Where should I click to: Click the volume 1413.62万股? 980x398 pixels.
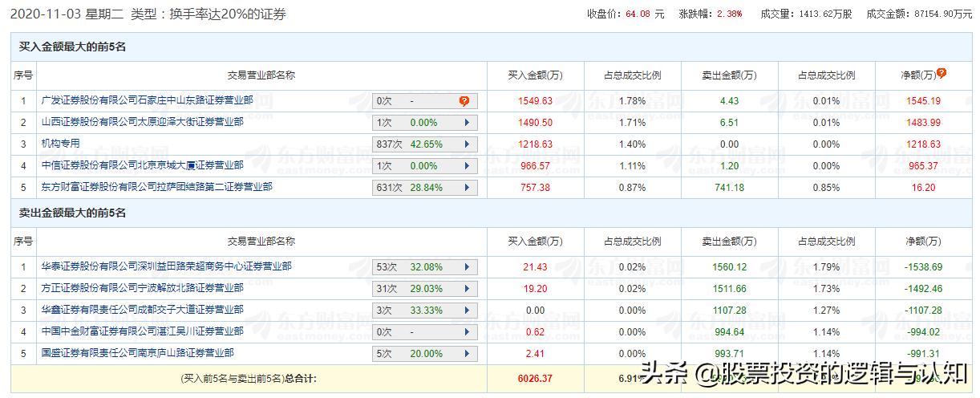click(825, 14)
